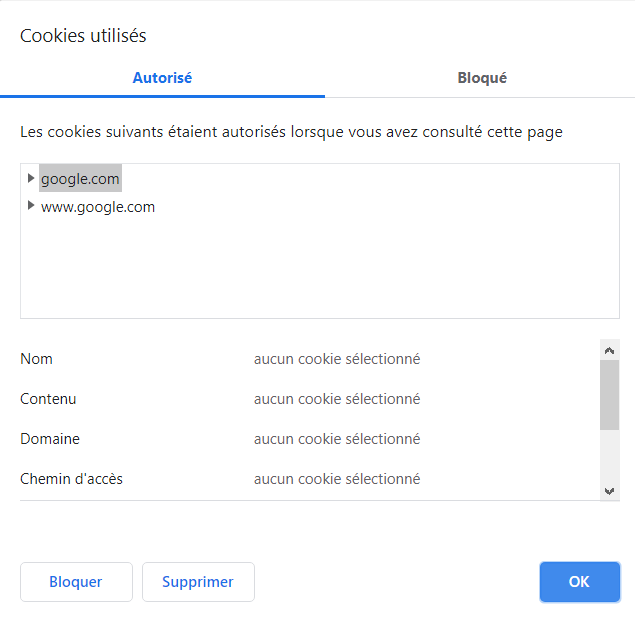Click the Chemin d'accès label
The height and width of the screenshot is (617, 635).
click(71, 479)
